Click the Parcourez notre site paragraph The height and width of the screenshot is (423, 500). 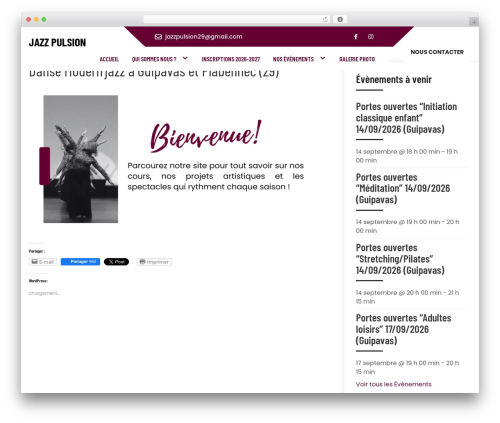click(216, 176)
